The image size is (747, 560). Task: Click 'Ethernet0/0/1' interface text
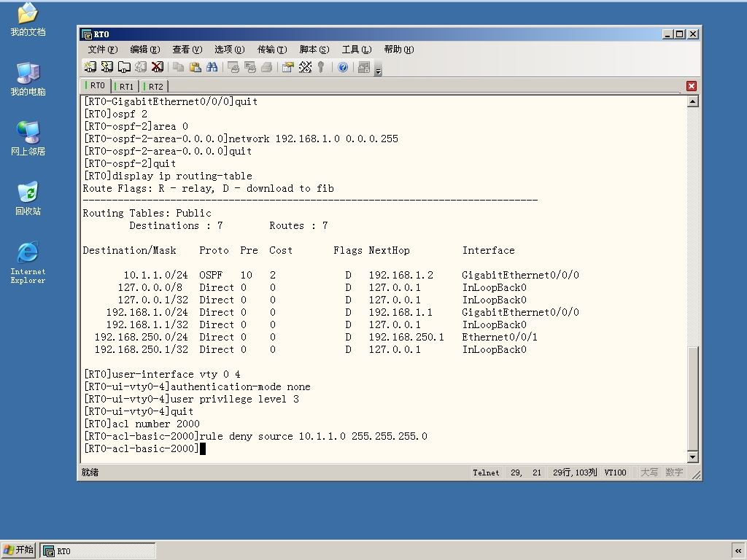pyautogui.click(x=500, y=337)
